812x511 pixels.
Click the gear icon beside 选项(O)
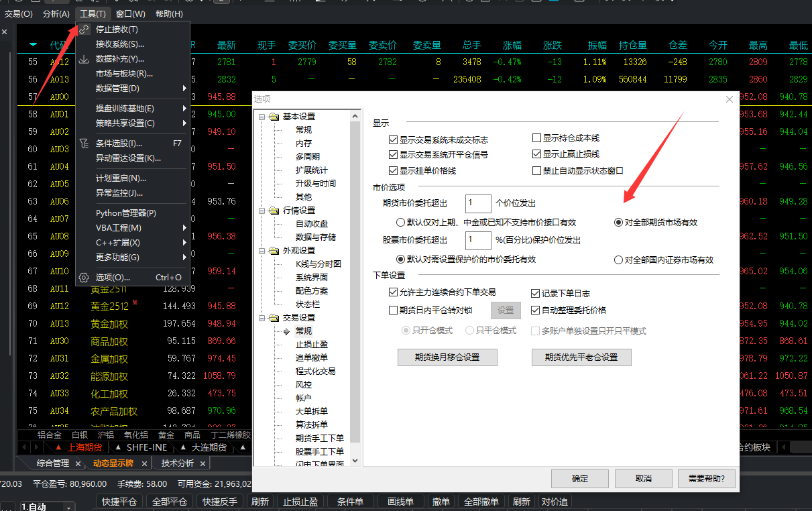coord(84,278)
